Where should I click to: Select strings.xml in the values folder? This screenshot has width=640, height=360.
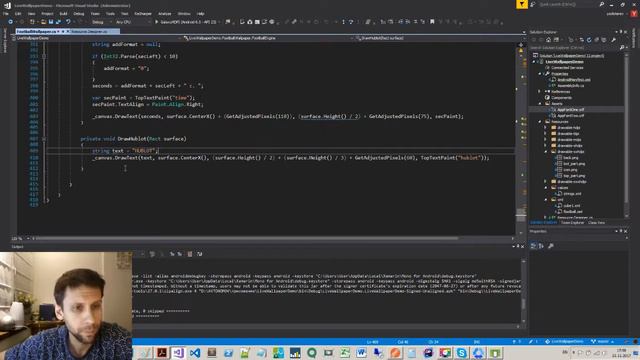[x=572, y=194]
